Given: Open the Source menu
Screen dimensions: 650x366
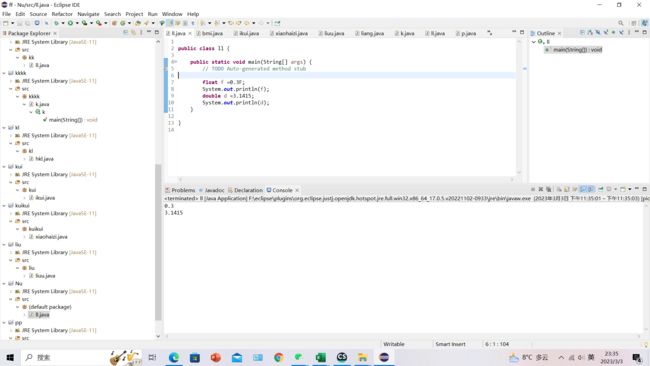Looking at the screenshot, I should pos(38,14).
